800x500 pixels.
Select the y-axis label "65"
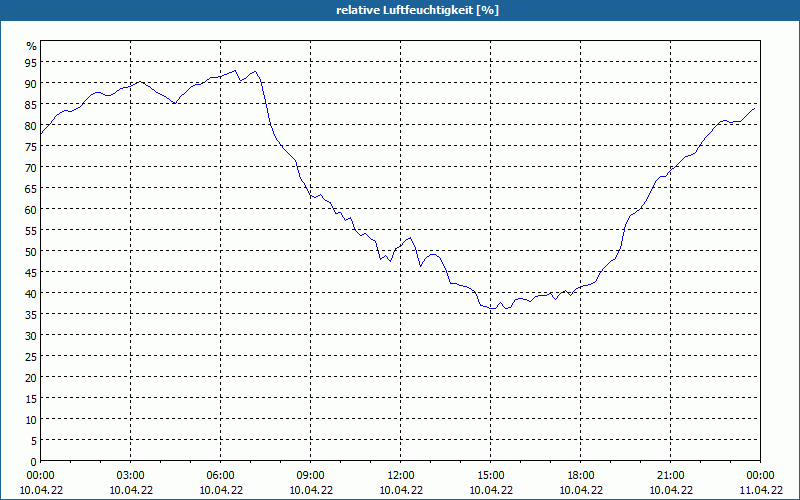click(32, 188)
